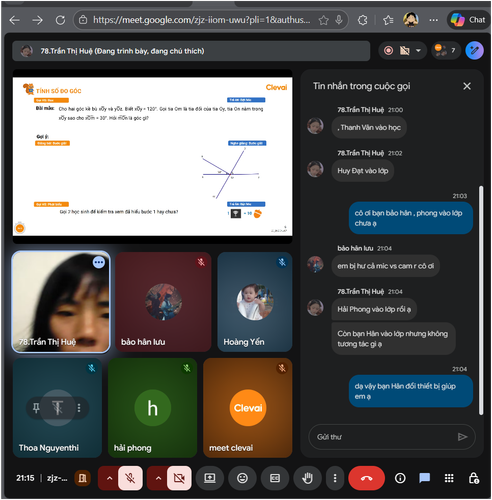Send the chat message arrow

(462, 437)
